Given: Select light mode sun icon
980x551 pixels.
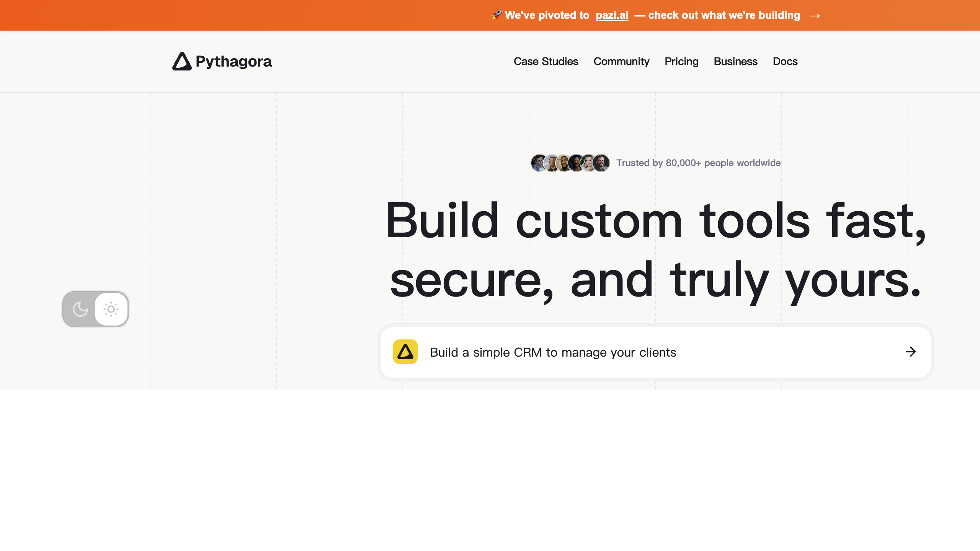Looking at the screenshot, I should [111, 309].
